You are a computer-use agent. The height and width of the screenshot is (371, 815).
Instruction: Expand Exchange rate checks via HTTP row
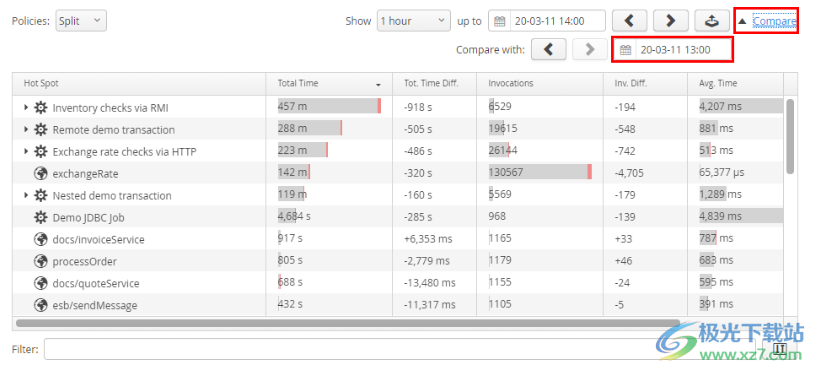pyautogui.click(x=25, y=151)
